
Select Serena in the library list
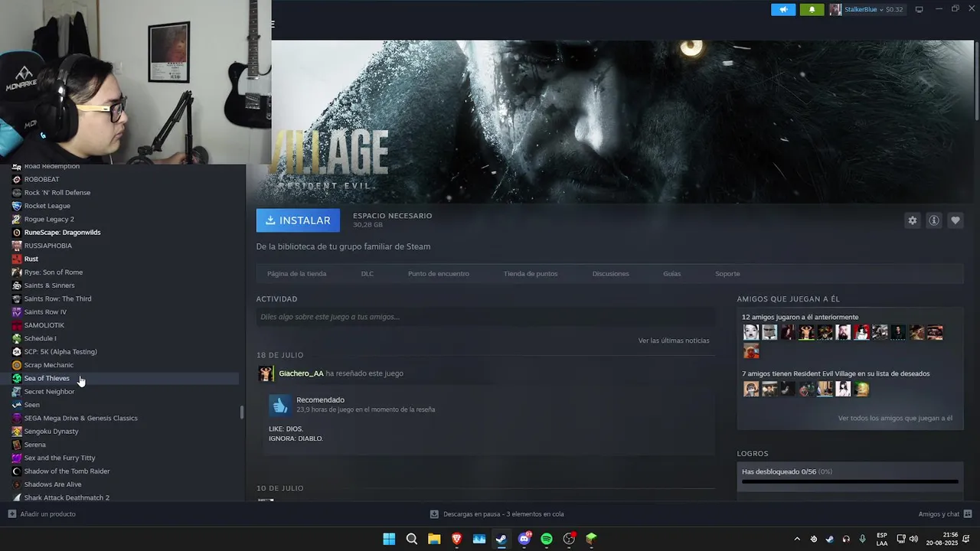(34, 445)
